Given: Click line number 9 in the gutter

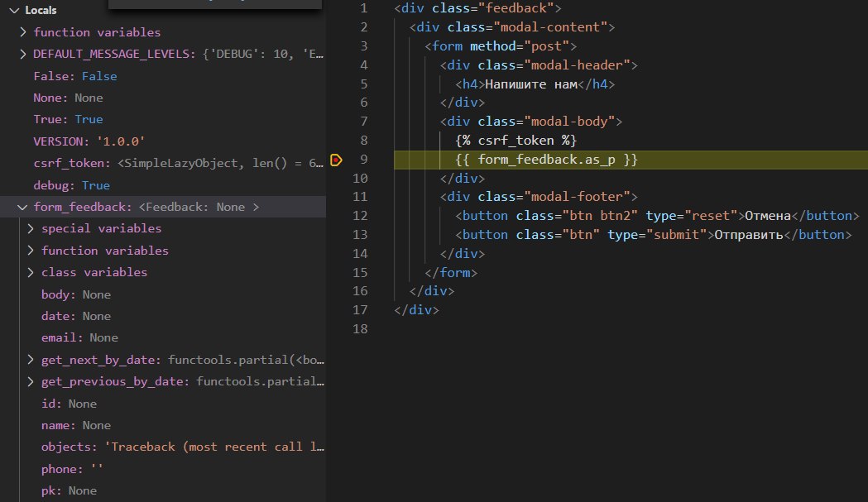Looking at the screenshot, I should [363, 160].
